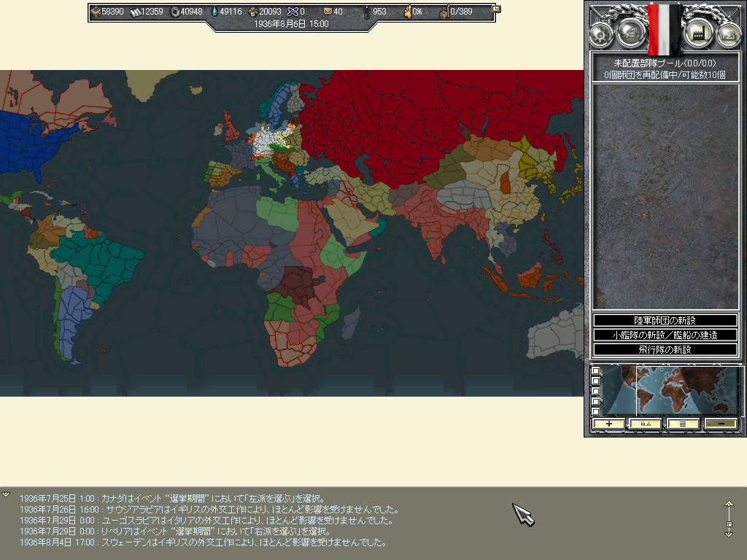Click the log entry about ユーゴスラビア
747x560 pixels.
[x=206, y=521]
